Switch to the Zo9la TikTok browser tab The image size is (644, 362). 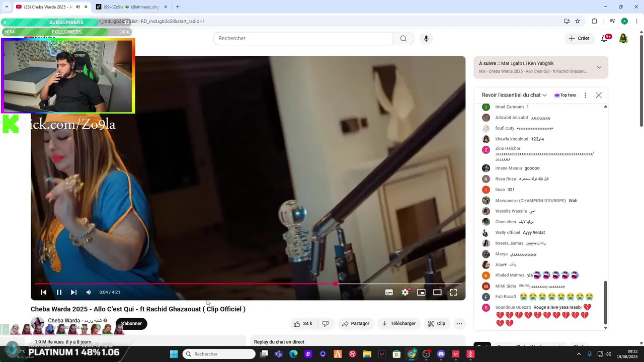coord(131,7)
